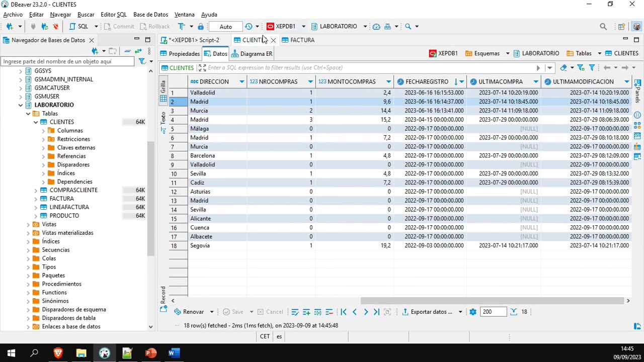The image size is (644, 362).
Task: Click the Reconnect plug icon in main toolbar
Action: (x=44, y=27)
